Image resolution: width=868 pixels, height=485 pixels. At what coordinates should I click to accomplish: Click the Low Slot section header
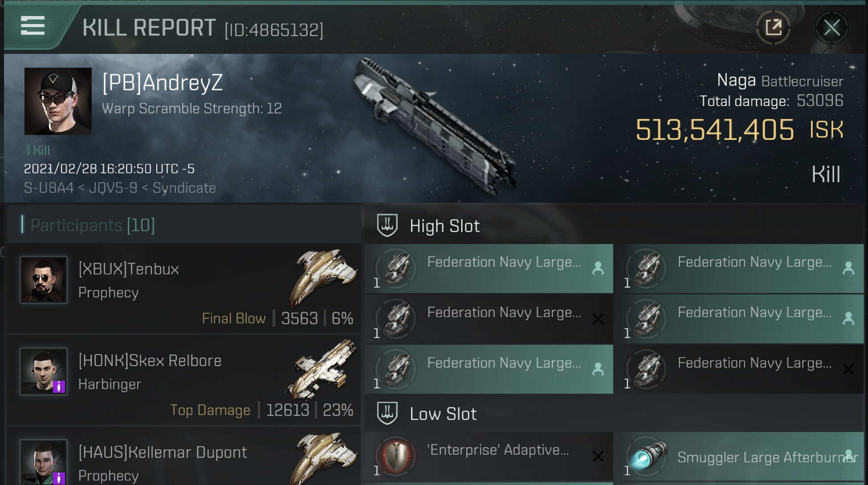443,414
